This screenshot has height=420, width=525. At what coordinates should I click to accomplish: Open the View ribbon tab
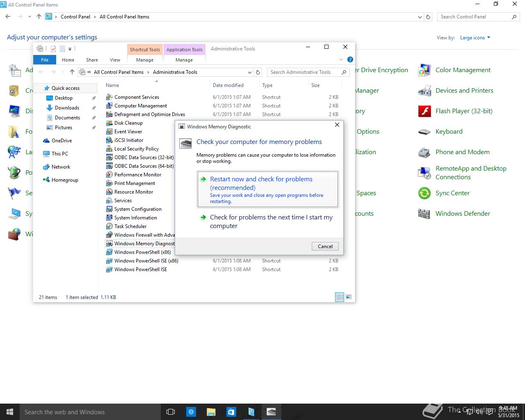tap(115, 60)
